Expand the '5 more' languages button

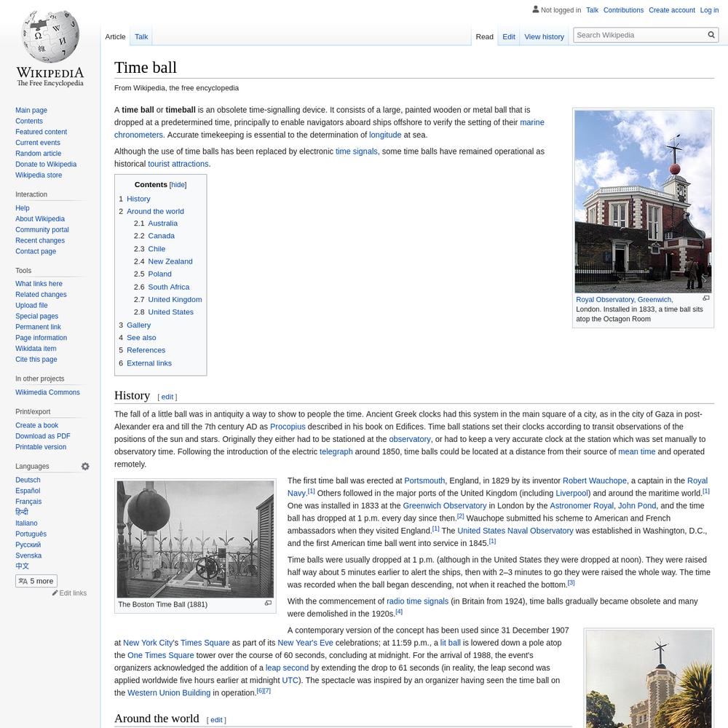(36, 581)
